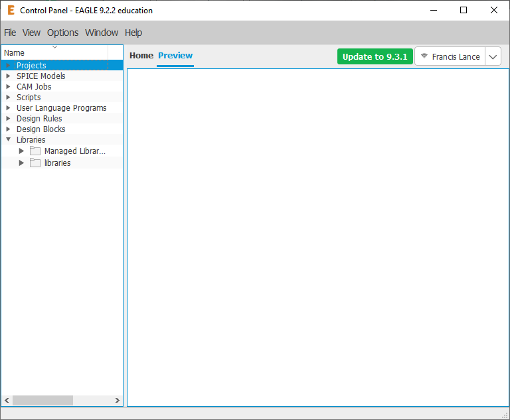The height and width of the screenshot is (420, 510).
Task: Click the EAGLE app logo icon
Action: pyautogui.click(x=11, y=10)
